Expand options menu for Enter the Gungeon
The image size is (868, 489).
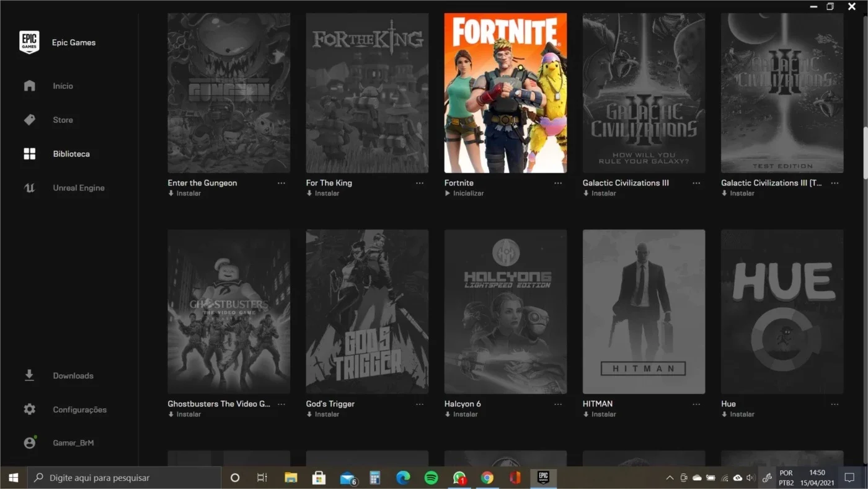click(281, 183)
